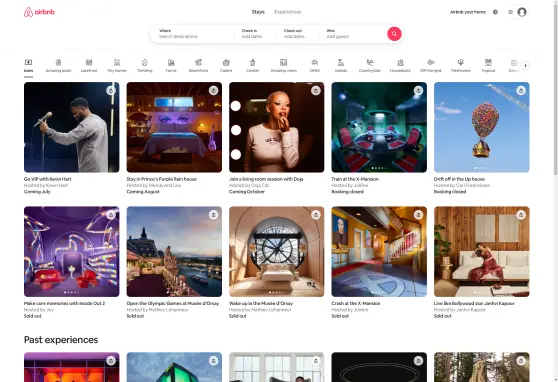Choose the Tiny homes category
The width and height of the screenshot is (558, 382).
(x=117, y=66)
